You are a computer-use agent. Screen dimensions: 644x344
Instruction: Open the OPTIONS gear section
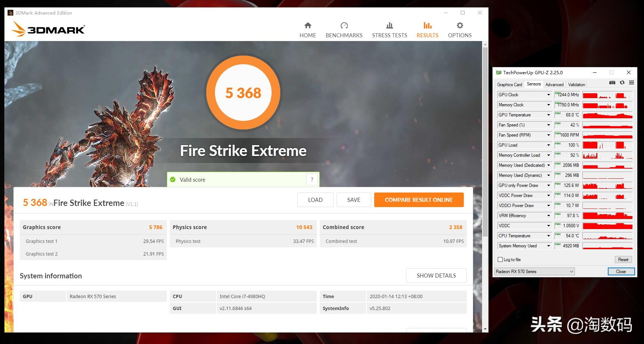[x=460, y=30]
